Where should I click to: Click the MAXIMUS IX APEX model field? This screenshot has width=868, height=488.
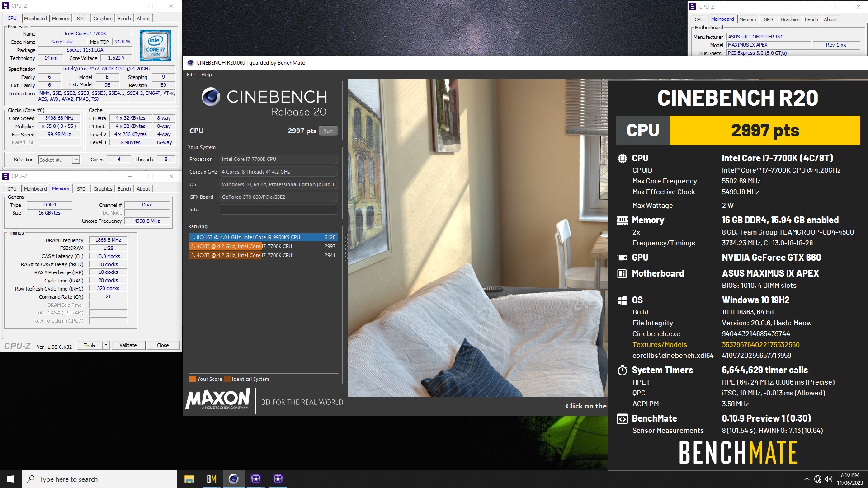768,45
